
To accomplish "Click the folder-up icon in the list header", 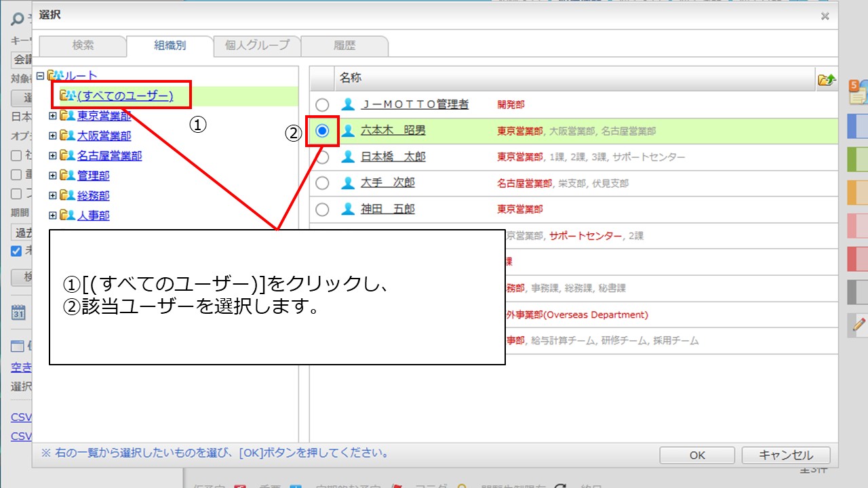I will [x=826, y=79].
